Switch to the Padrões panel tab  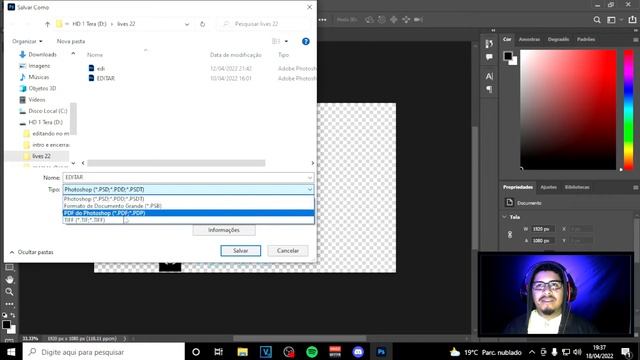586,39
